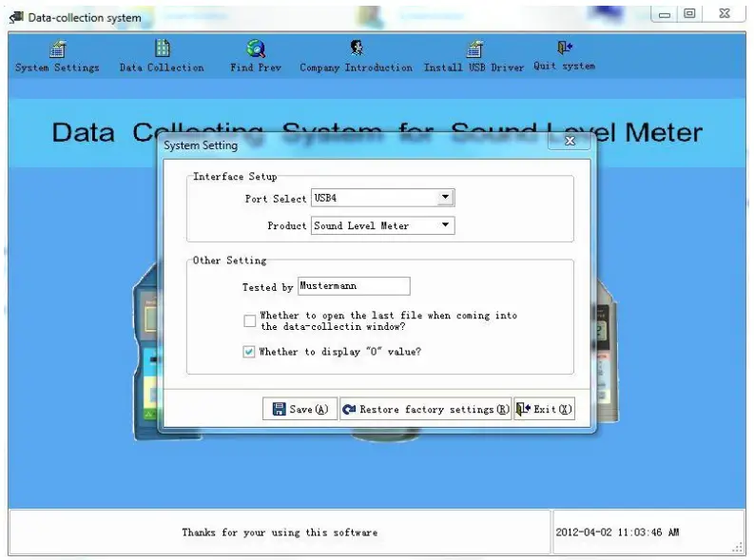Click the "Port Select" label
The image size is (754, 560).
coord(276,199)
